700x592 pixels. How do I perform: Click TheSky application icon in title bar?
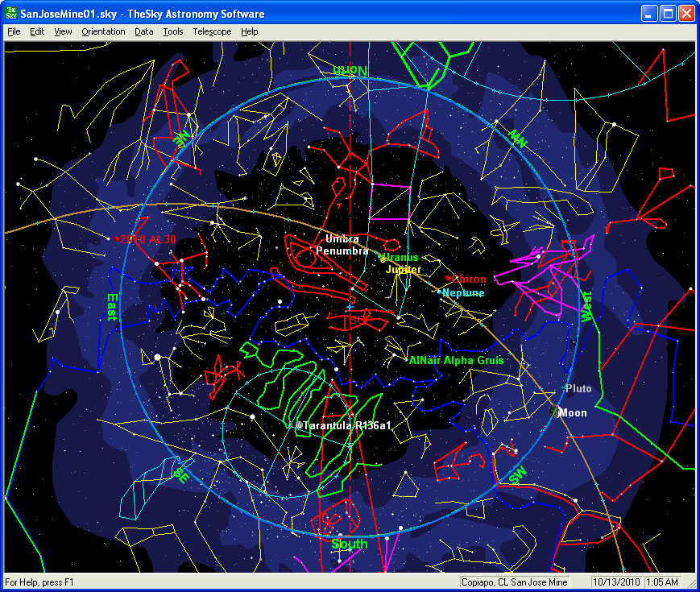point(11,14)
